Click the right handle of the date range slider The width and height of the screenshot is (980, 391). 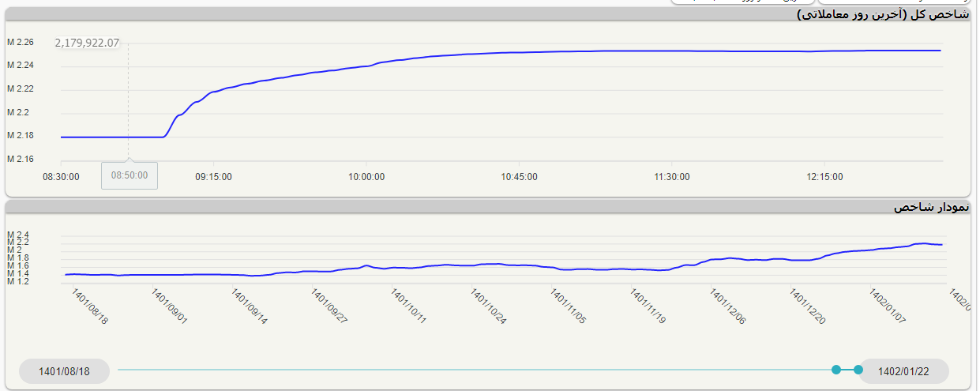point(858,370)
